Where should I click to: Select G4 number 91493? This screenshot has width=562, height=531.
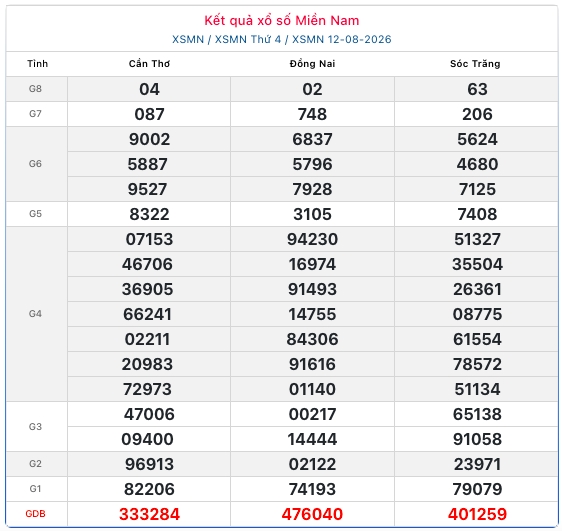pos(312,289)
